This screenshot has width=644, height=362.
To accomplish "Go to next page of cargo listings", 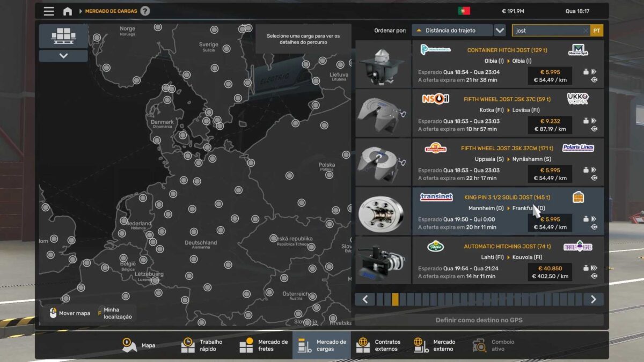I will click(x=593, y=299).
